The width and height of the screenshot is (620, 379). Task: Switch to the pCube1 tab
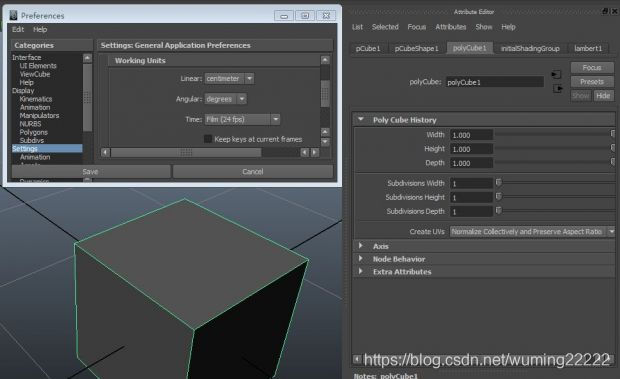pos(368,49)
